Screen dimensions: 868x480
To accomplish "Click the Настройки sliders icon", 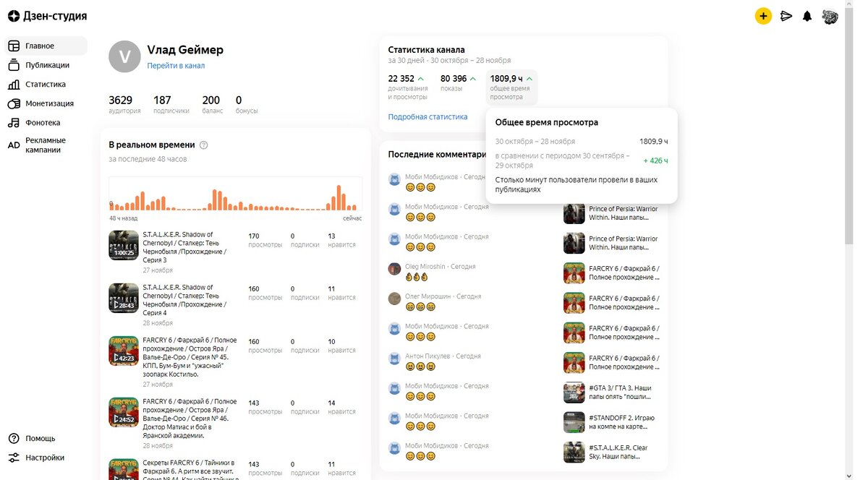I will point(13,458).
